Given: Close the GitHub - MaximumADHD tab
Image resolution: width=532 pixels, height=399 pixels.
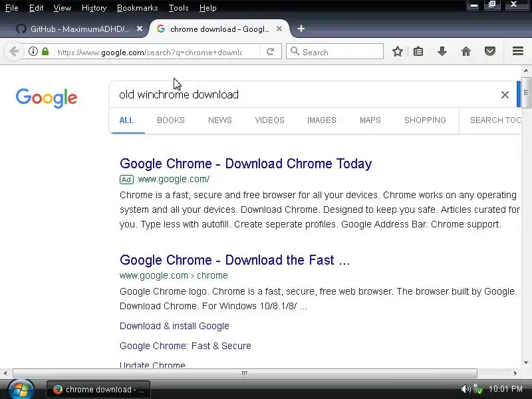Looking at the screenshot, I should (140, 29).
